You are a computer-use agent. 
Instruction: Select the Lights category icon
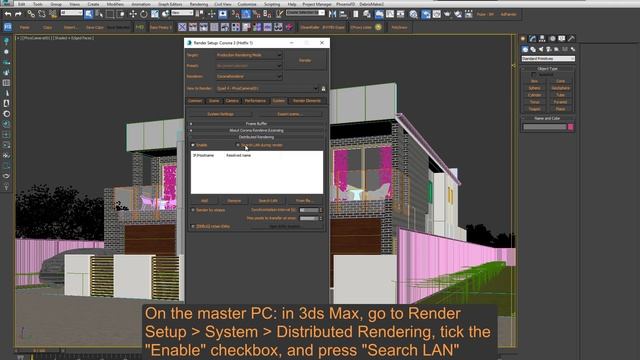(541, 49)
